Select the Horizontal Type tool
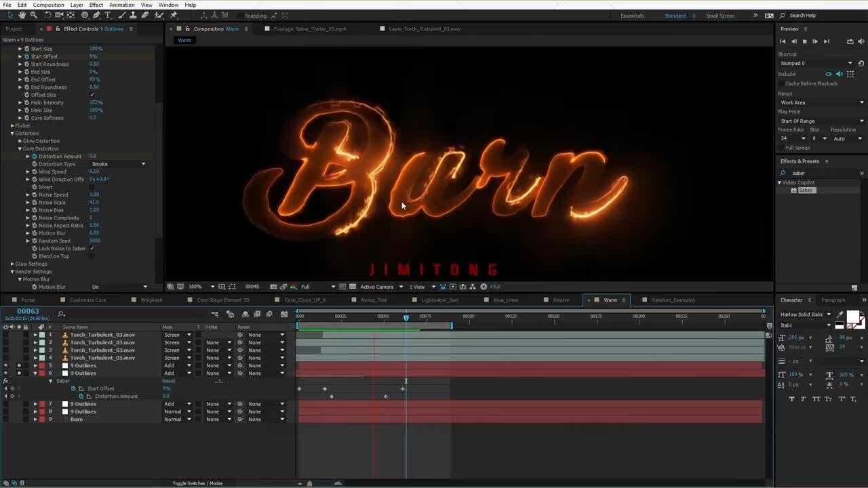 108,15
